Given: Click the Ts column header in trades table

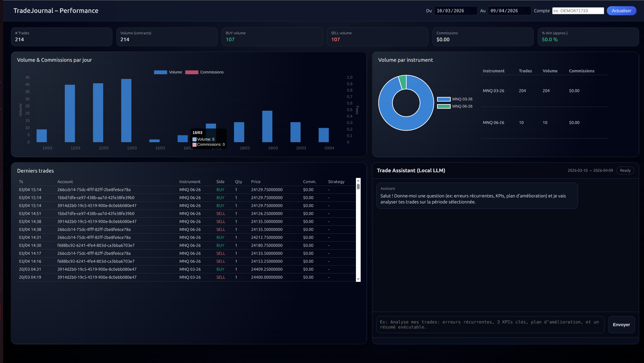Looking at the screenshot, I should coord(21,182).
